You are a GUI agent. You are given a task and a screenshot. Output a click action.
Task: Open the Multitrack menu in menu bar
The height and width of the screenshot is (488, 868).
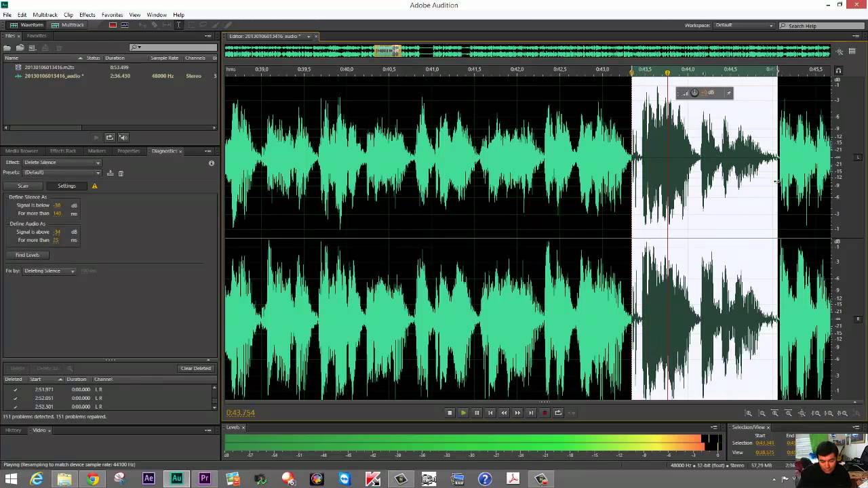tap(45, 15)
